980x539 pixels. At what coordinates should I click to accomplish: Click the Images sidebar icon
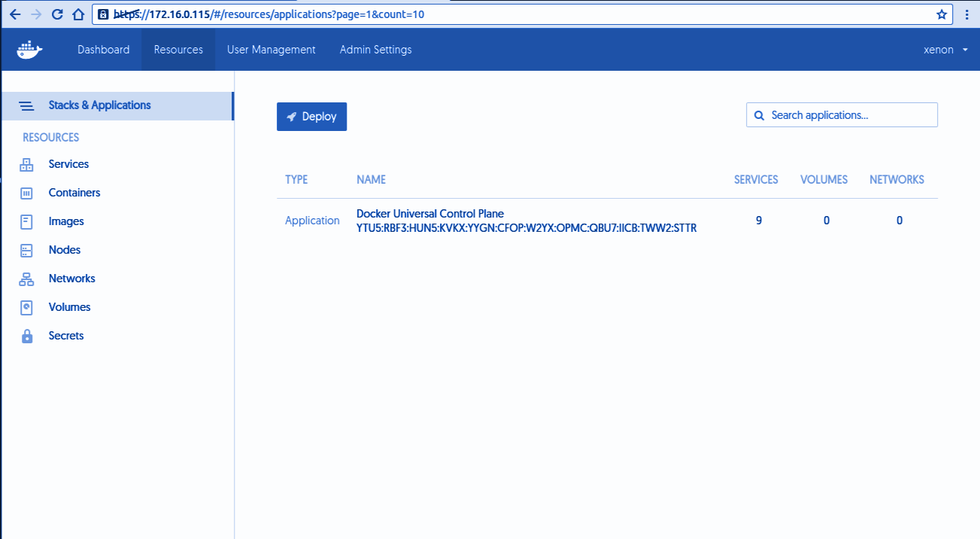click(26, 221)
